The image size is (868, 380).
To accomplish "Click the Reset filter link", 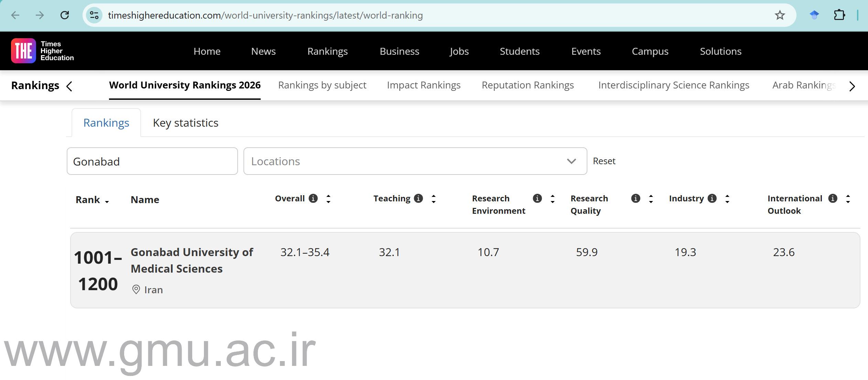I will coord(604,161).
